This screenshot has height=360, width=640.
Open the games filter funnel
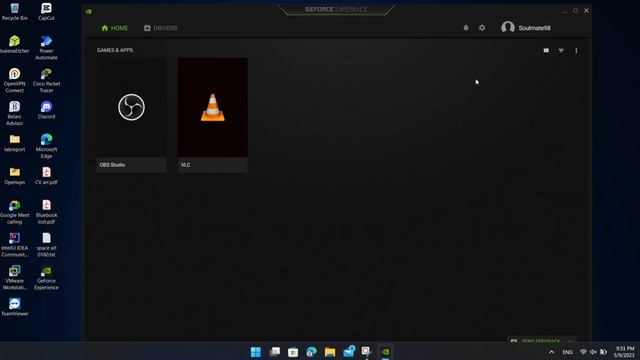(561, 51)
